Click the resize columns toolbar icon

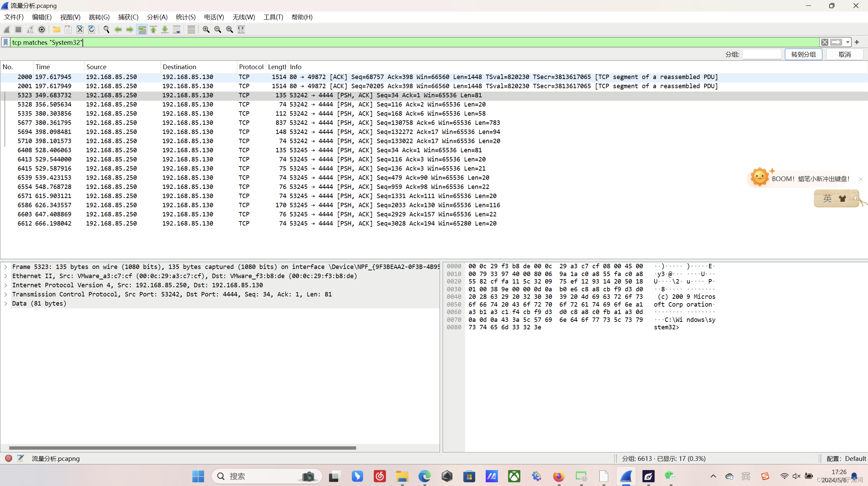click(x=241, y=30)
